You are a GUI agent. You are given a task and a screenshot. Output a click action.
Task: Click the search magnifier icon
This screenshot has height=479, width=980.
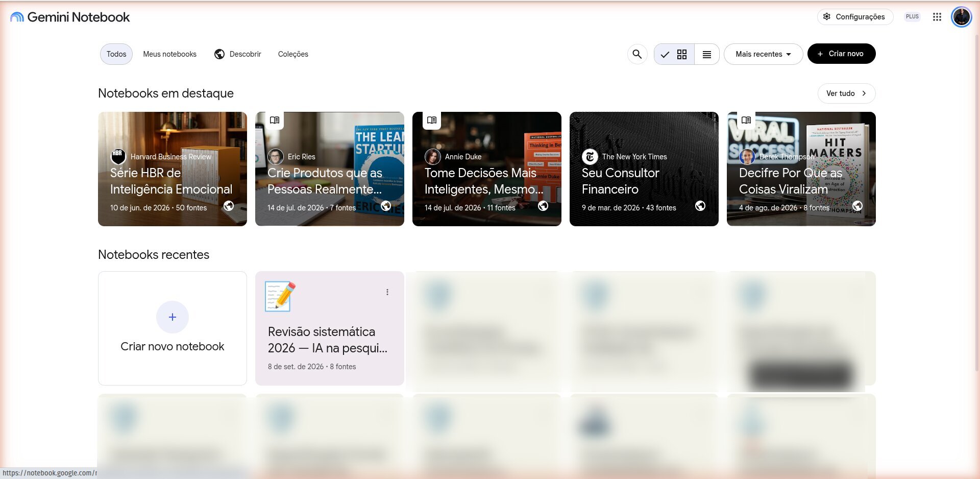[x=637, y=54]
